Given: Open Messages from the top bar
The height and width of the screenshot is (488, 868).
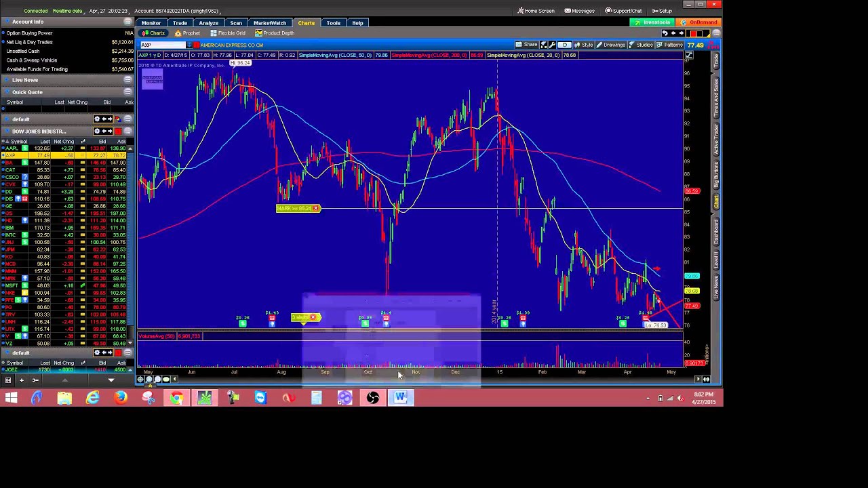Looking at the screenshot, I should pos(579,11).
